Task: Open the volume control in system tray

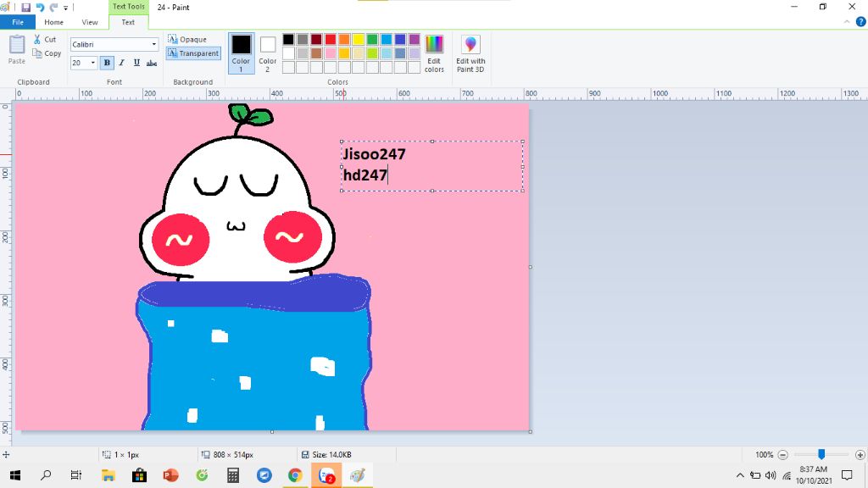Action: pos(771,475)
